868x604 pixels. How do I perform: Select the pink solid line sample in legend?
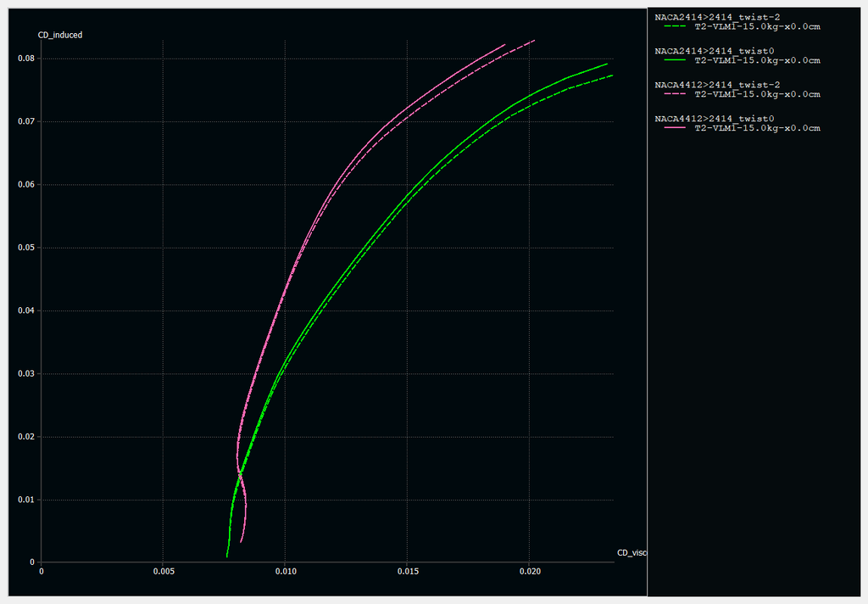[x=674, y=128]
